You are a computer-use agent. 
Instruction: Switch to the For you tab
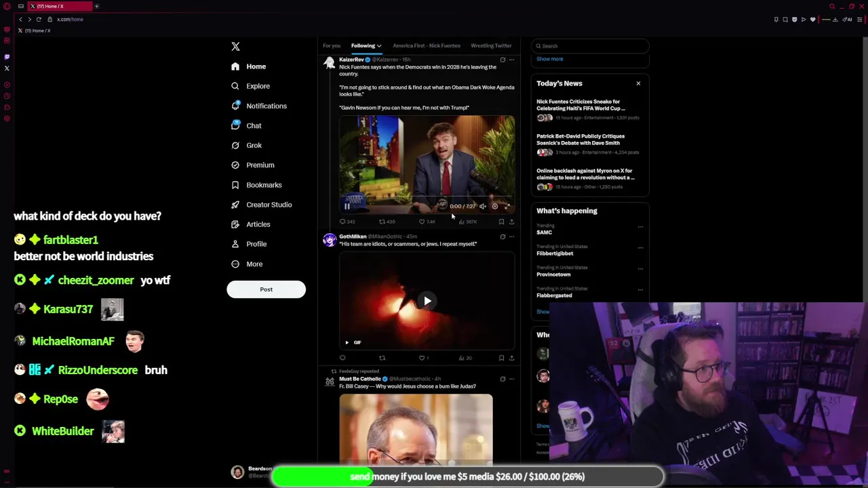(332, 45)
